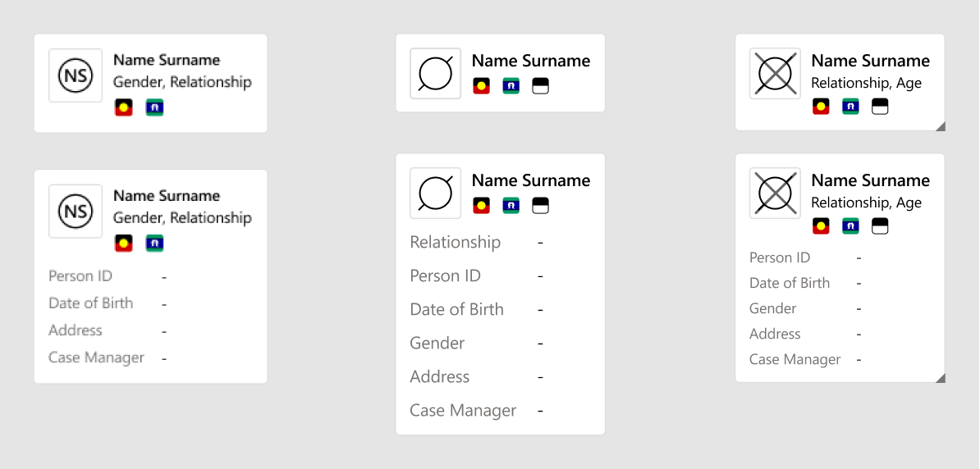
Task: Click the Torres Strait flag in the expanded crossed-avatar card
Action: click(x=850, y=226)
